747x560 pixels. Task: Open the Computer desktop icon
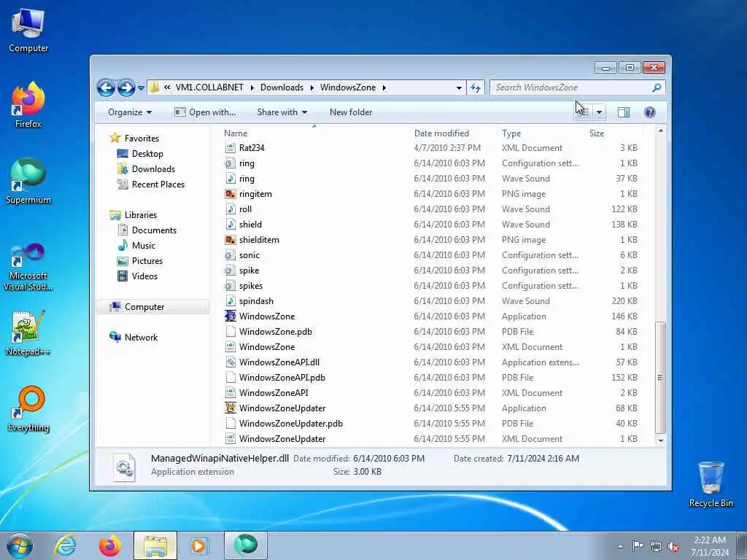[x=28, y=30]
